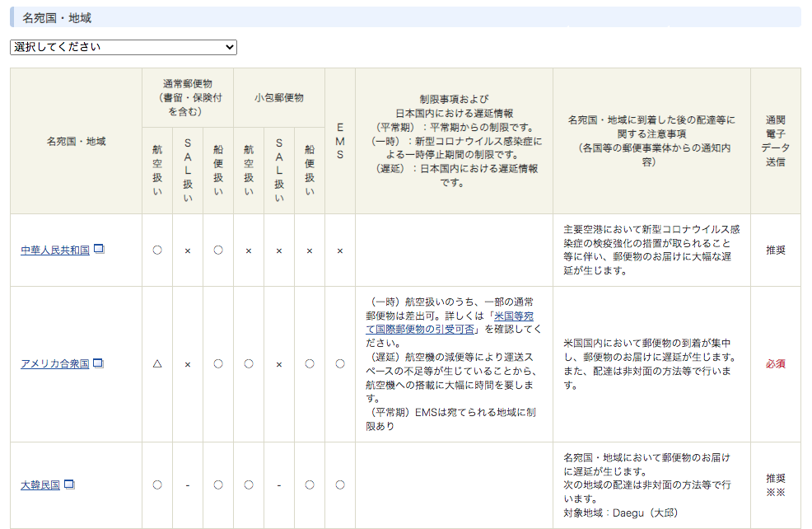The height and width of the screenshot is (529, 812).
Task: Click the △ symbol in the USA row
Action: tap(157, 364)
